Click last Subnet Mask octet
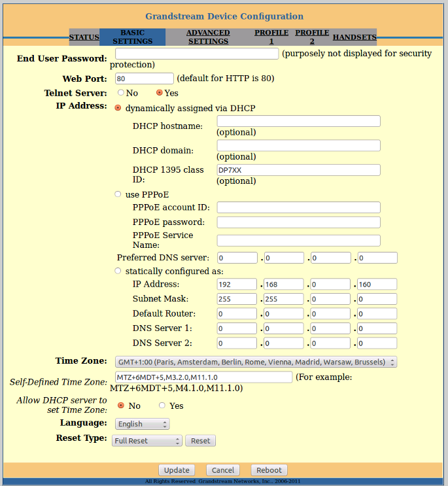The image size is (448, 486). [x=377, y=299]
